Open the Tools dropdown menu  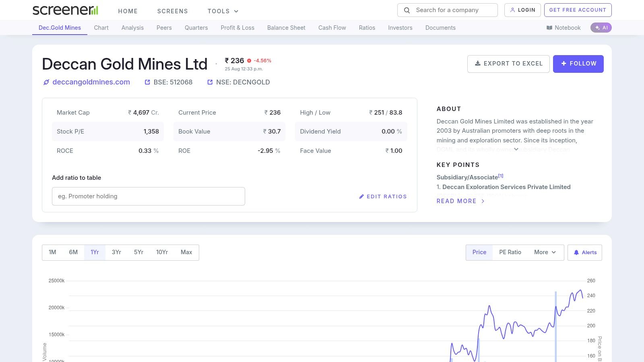point(223,11)
